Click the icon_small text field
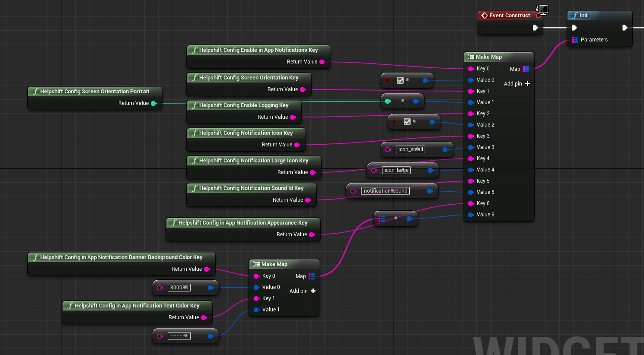 point(410,149)
